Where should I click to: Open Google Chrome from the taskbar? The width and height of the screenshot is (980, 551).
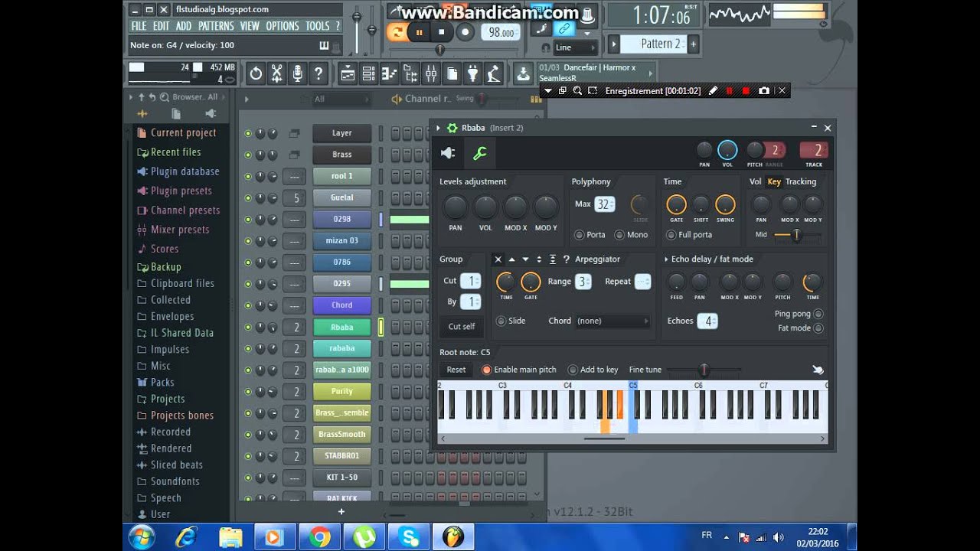[x=319, y=537]
